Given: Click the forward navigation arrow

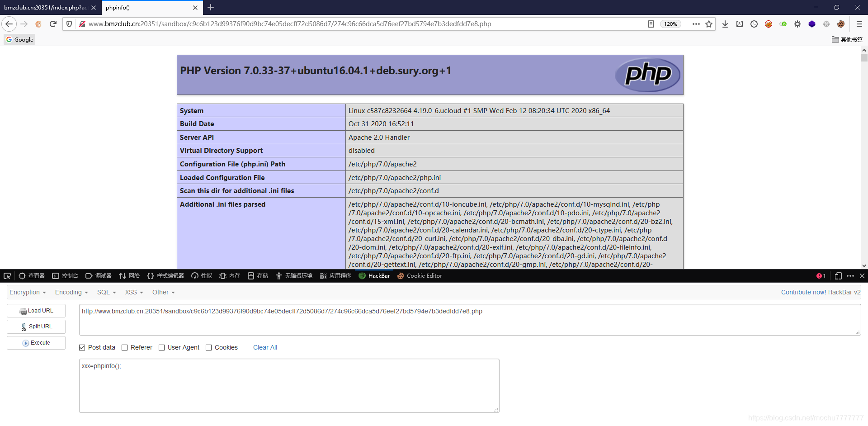Looking at the screenshot, I should click(x=24, y=24).
